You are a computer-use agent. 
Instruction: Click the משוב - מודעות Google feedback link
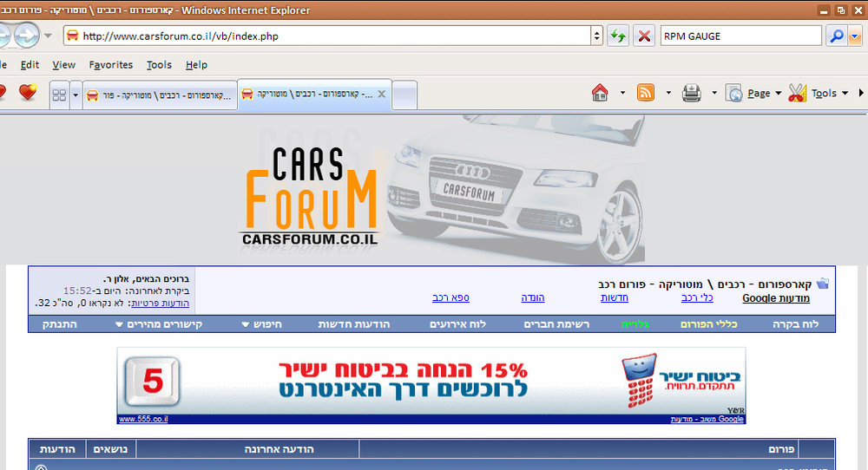(x=707, y=419)
